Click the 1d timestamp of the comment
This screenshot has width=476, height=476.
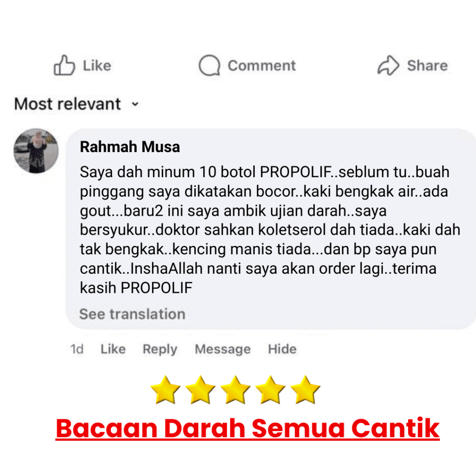(77, 349)
